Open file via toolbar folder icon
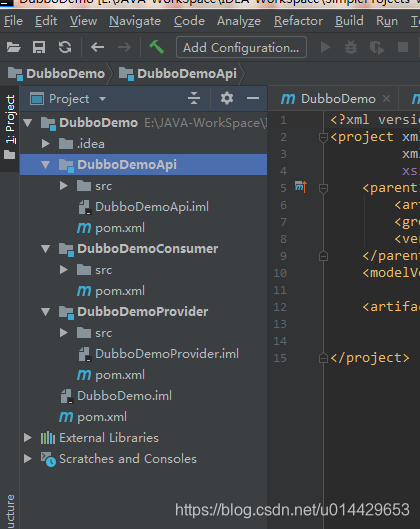Viewport: 420px width, 529px height. [13, 47]
